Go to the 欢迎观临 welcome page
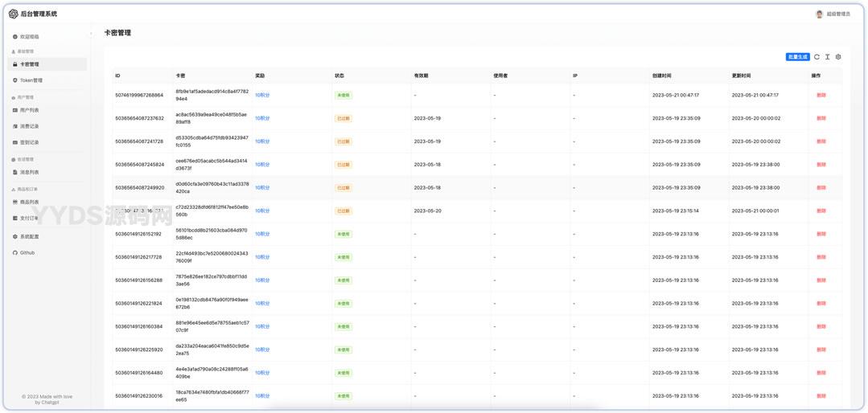This screenshot has height=413, width=868. 29,37
